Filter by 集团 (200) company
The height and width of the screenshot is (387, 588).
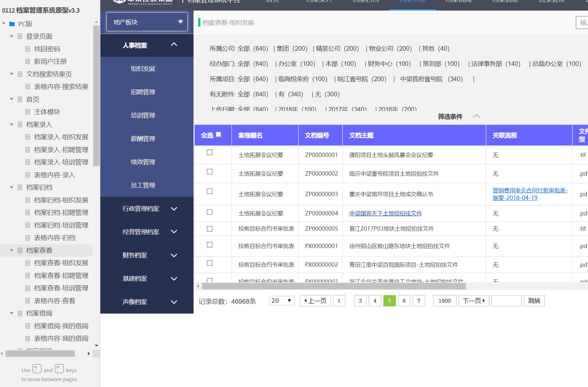[x=292, y=48]
